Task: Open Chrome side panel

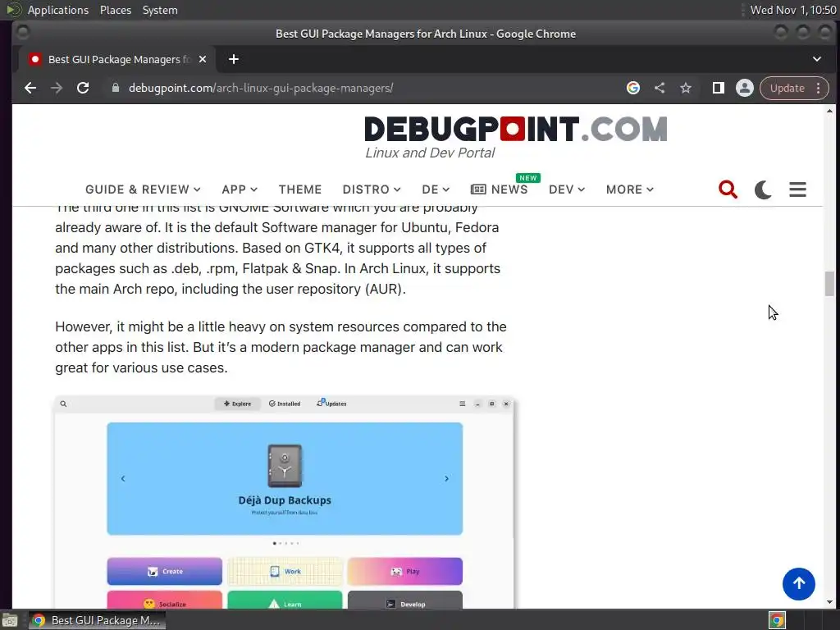Action: [719, 88]
